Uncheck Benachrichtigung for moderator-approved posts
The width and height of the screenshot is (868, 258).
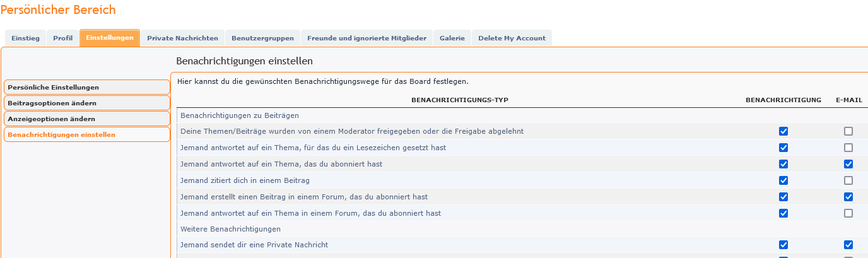tap(783, 131)
